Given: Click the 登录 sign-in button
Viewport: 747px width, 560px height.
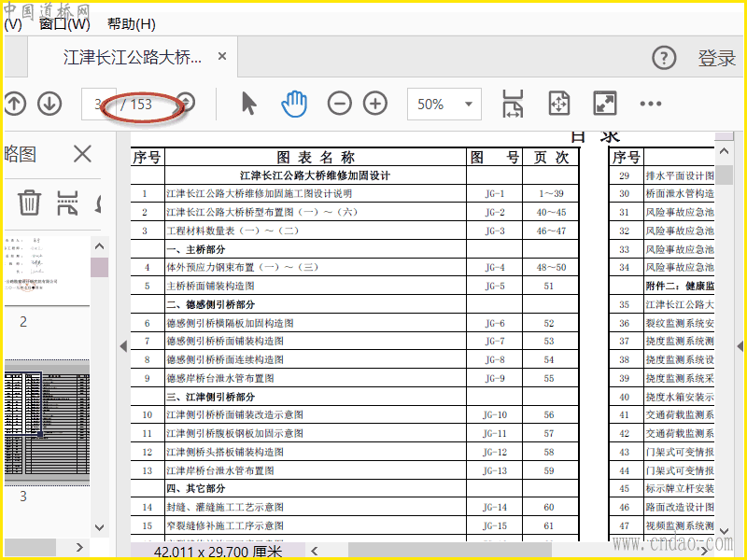Looking at the screenshot, I should pyautogui.click(x=717, y=58).
